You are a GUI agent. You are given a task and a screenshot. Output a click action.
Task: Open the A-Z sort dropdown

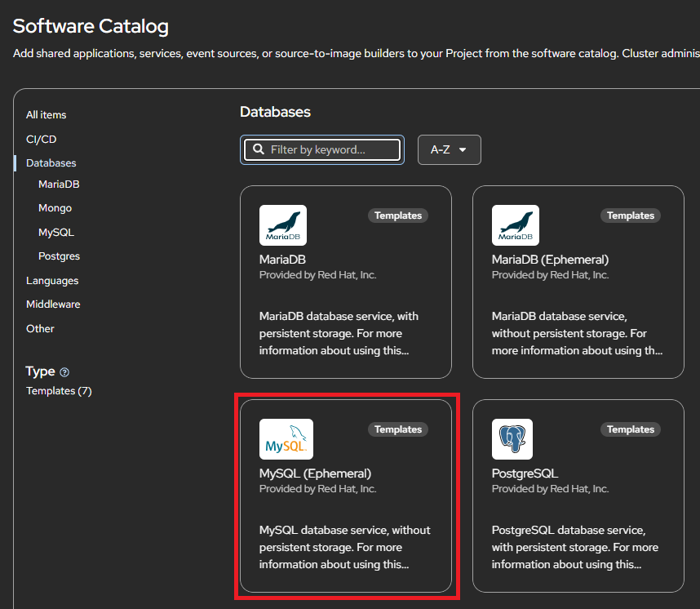point(449,150)
